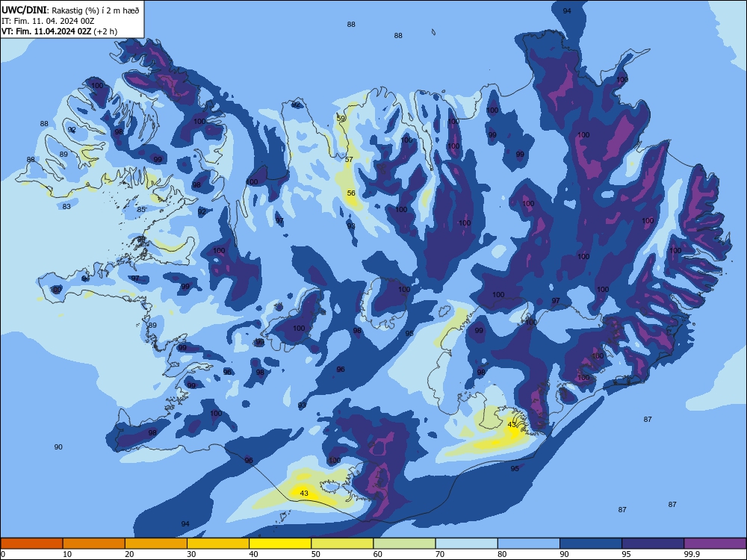Screen dimensions: 747x560
Task: Click the purple swatch above 99.9
Action: (715, 544)
